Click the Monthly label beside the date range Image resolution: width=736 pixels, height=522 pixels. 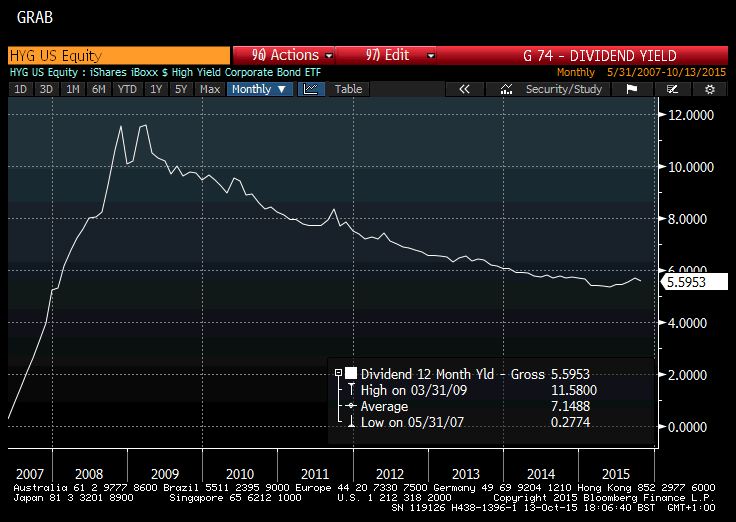tap(575, 73)
